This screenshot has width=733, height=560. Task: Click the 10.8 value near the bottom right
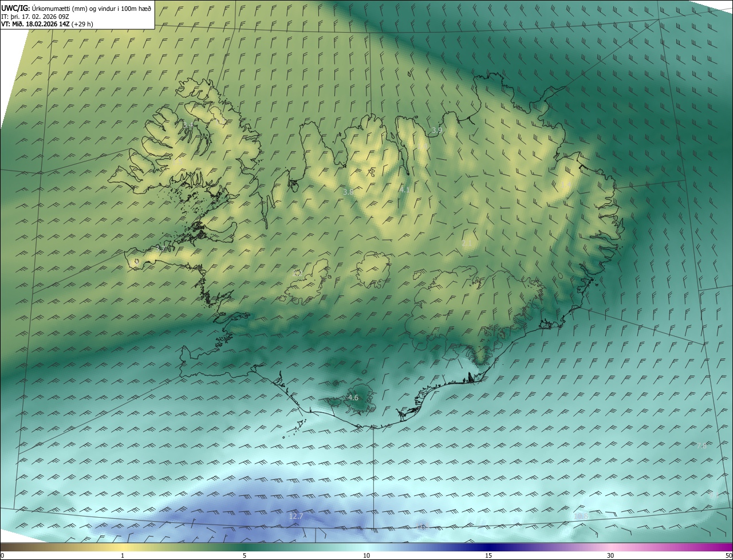click(x=581, y=516)
